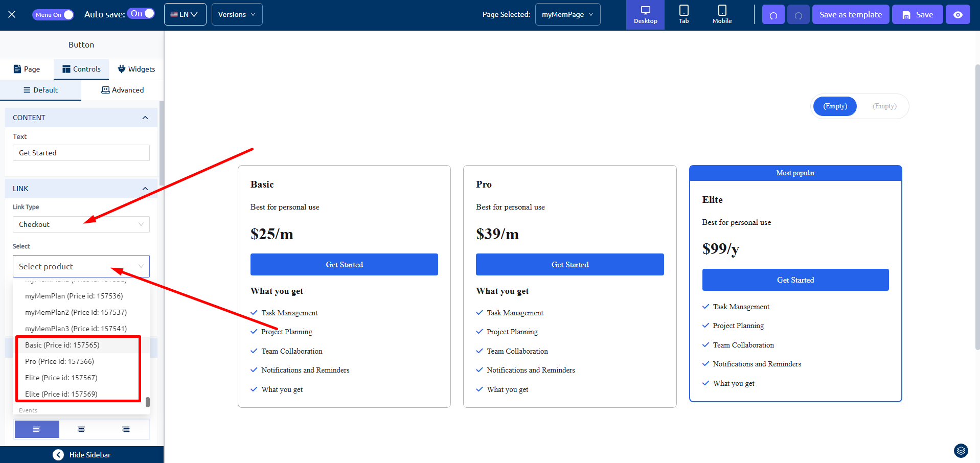Click the Most popular banner
The height and width of the screenshot is (463, 980).
(x=795, y=173)
